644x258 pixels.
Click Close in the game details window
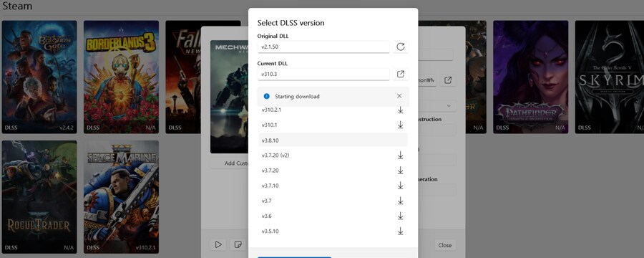coord(445,245)
